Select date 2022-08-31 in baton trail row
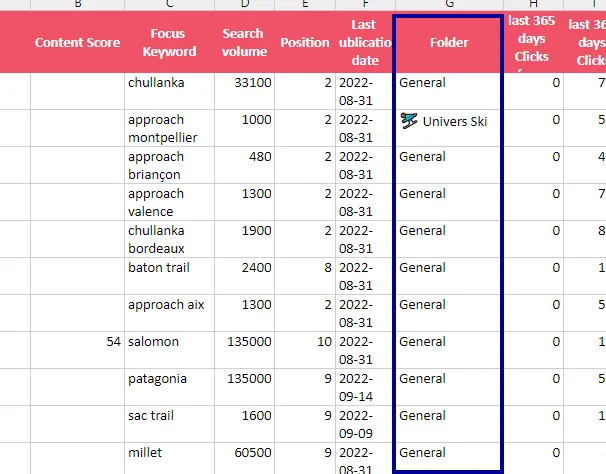The height and width of the screenshot is (474, 606). [x=365, y=276]
